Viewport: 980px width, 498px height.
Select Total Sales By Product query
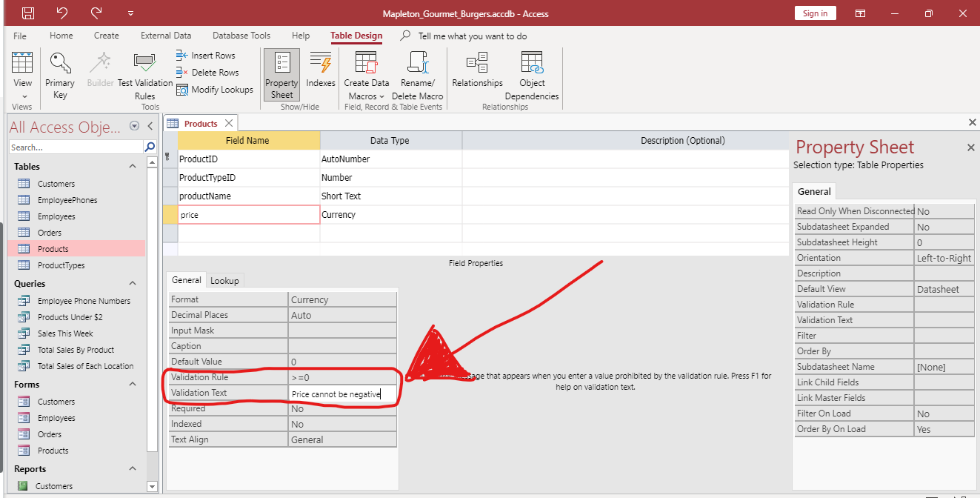coord(77,350)
